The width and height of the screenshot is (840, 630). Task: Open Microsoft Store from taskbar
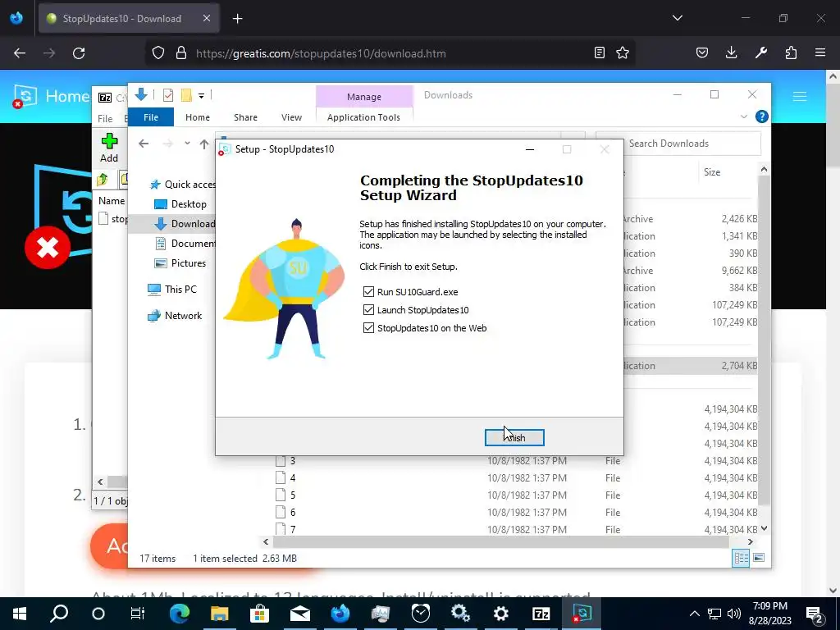259,614
